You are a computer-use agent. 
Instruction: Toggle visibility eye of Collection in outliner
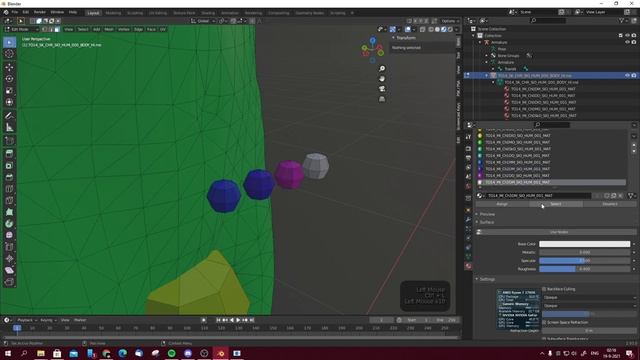[x=627, y=36]
